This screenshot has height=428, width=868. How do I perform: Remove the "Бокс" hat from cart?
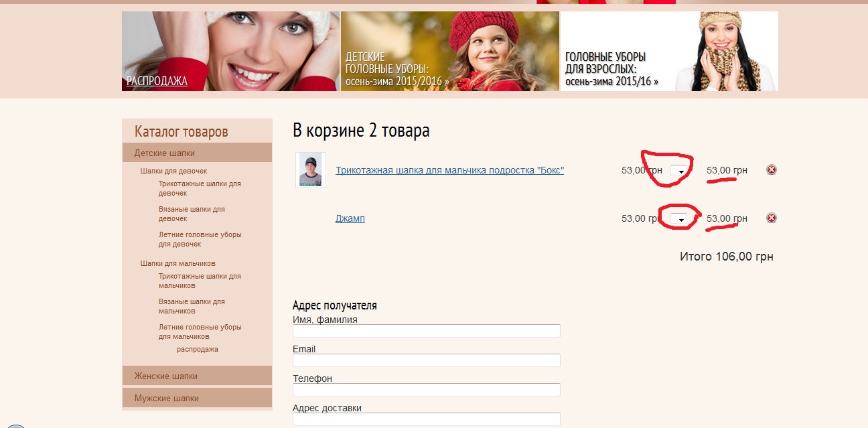click(771, 170)
